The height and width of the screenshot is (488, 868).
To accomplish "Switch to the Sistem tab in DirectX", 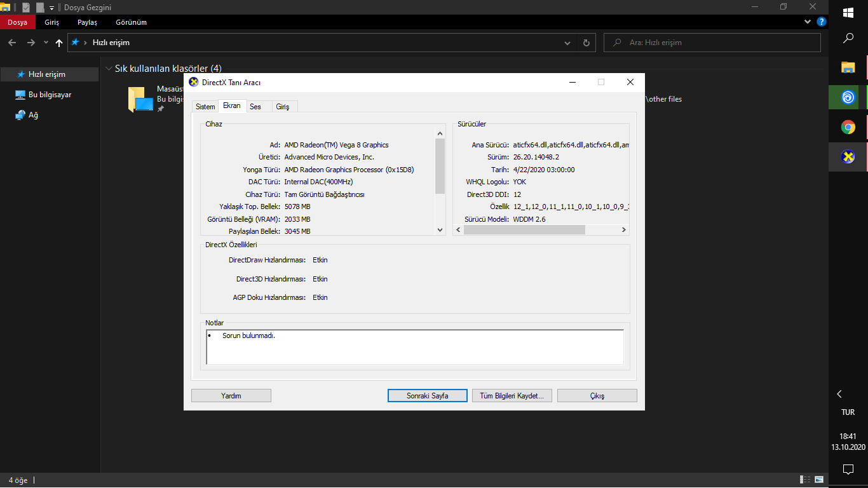I will tap(205, 107).
